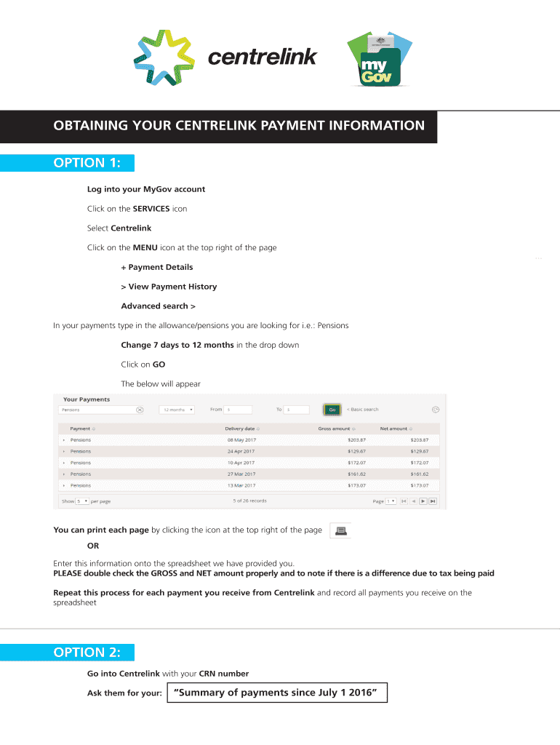Click the circular icon right of Basic search
The height and width of the screenshot is (745, 560).
pyautogui.click(x=435, y=410)
